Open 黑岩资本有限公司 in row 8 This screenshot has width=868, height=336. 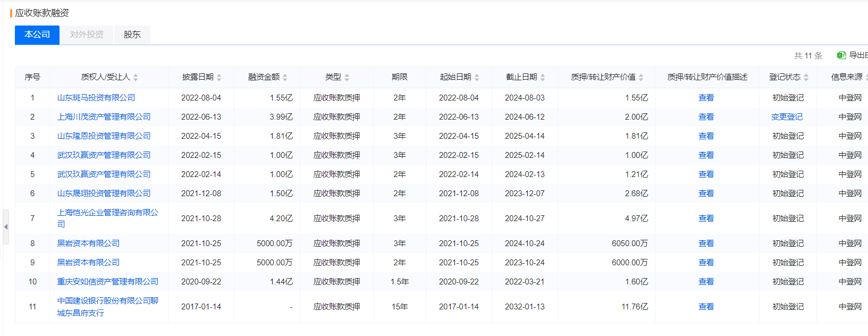click(x=89, y=243)
